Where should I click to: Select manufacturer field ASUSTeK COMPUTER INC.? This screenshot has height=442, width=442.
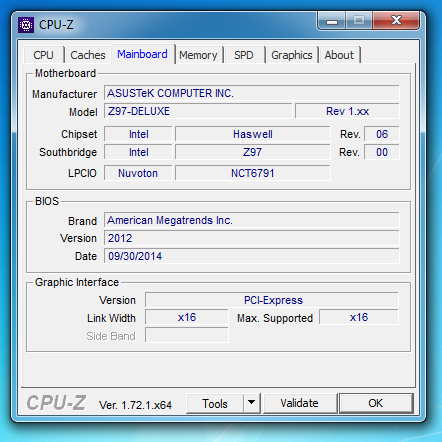tap(252, 93)
